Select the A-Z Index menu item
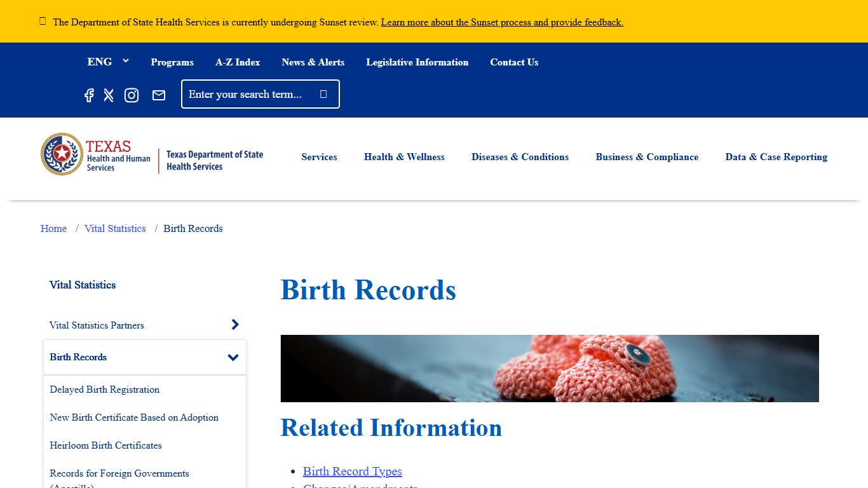Screen dimensions: 868x488 click(x=238, y=62)
